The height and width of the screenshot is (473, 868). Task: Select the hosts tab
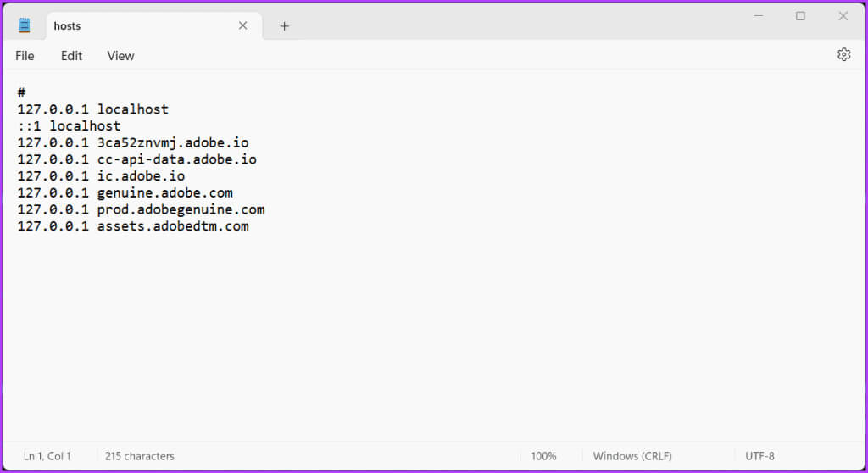[x=154, y=26]
